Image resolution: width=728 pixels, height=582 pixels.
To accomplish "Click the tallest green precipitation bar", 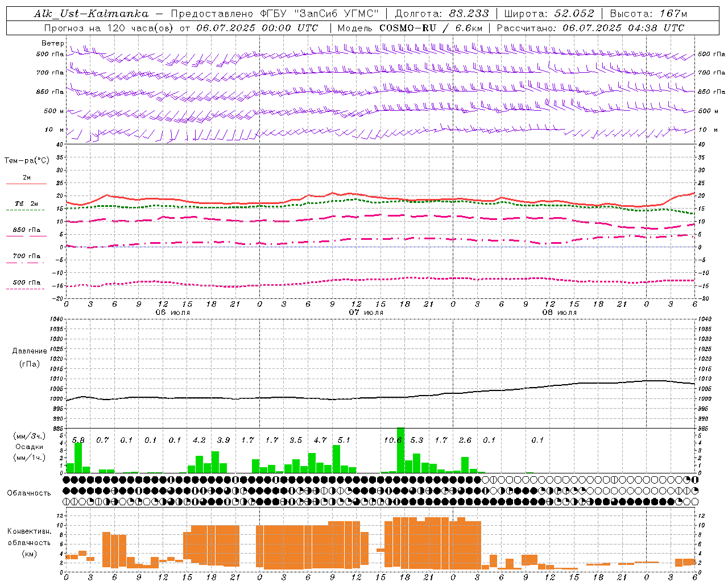I will [400, 450].
